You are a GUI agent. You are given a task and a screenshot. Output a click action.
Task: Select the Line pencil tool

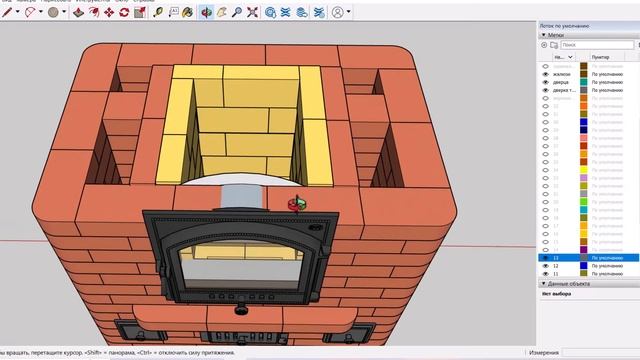coord(7,12)
